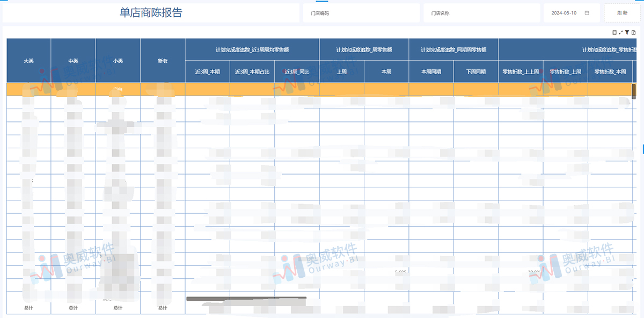Click the 小类 column header

pyautogui.click(x=118, y=61)
